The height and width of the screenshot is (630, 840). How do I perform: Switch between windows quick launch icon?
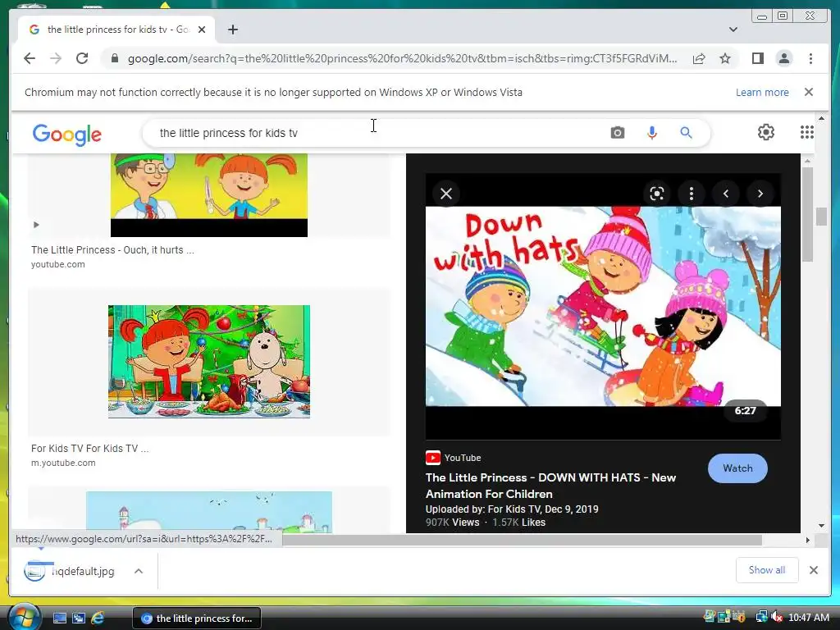[x=78, y=618]
